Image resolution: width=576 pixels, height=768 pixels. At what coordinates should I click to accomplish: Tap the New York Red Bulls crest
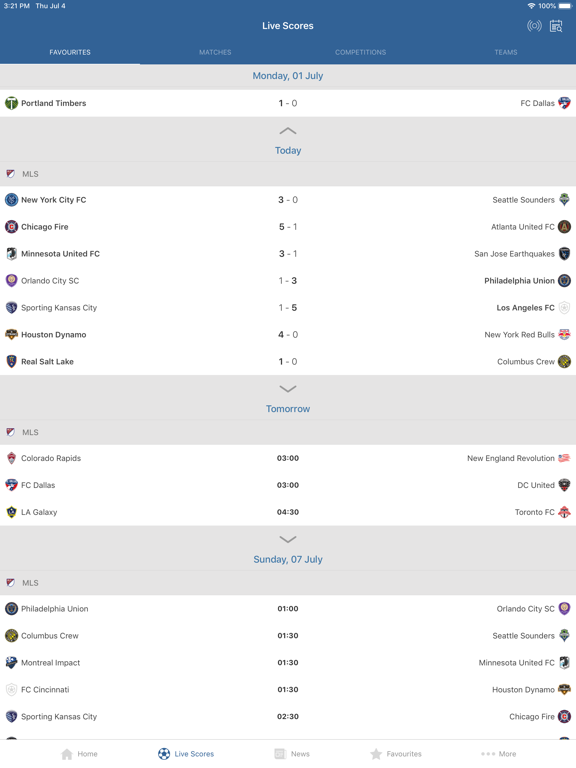[x=564, y=335]
